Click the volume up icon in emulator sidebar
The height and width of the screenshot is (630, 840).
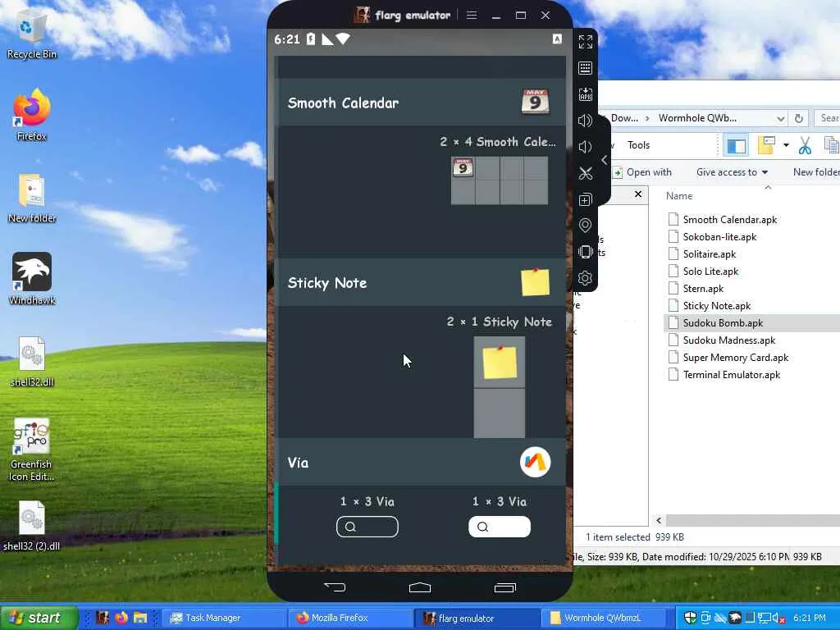[585, 121]
